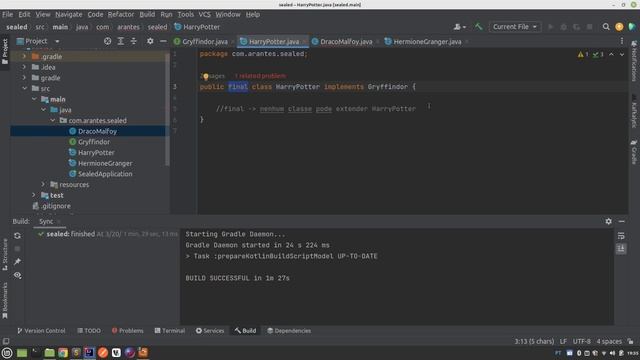Select SealedApplication in project tree
Screen dimensions: 640x360
tap(105, 174)
